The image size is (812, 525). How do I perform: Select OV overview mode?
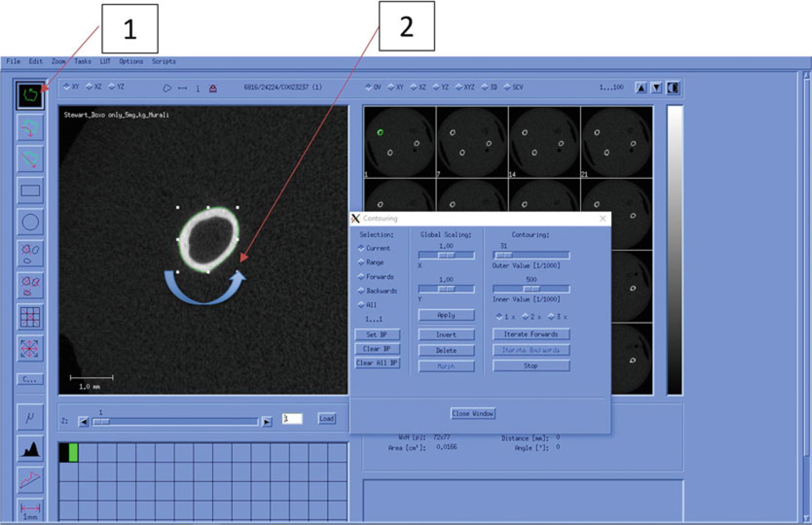[x=373, y=87]
